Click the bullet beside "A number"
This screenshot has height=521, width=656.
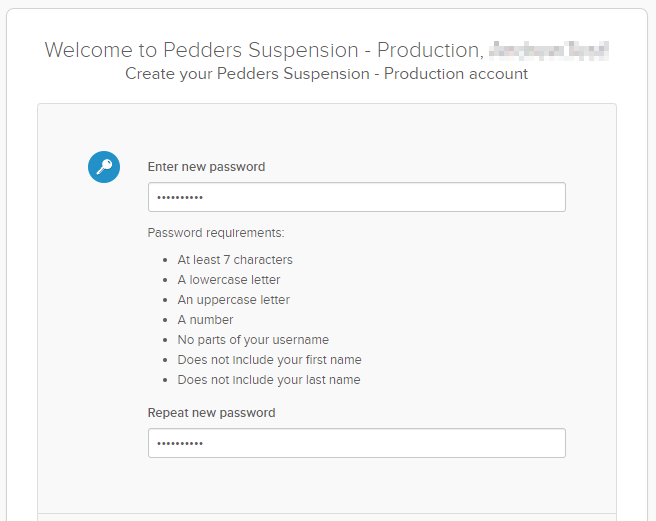[x=165, y=320]
